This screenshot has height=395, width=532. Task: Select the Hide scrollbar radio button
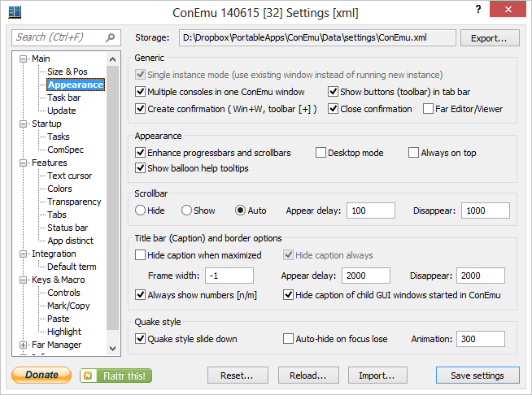[140, 211]
